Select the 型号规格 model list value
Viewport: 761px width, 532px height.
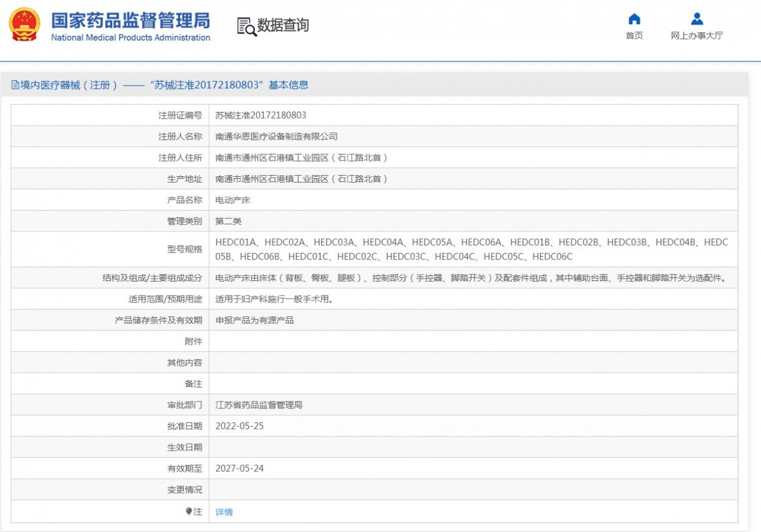point(472,249)
